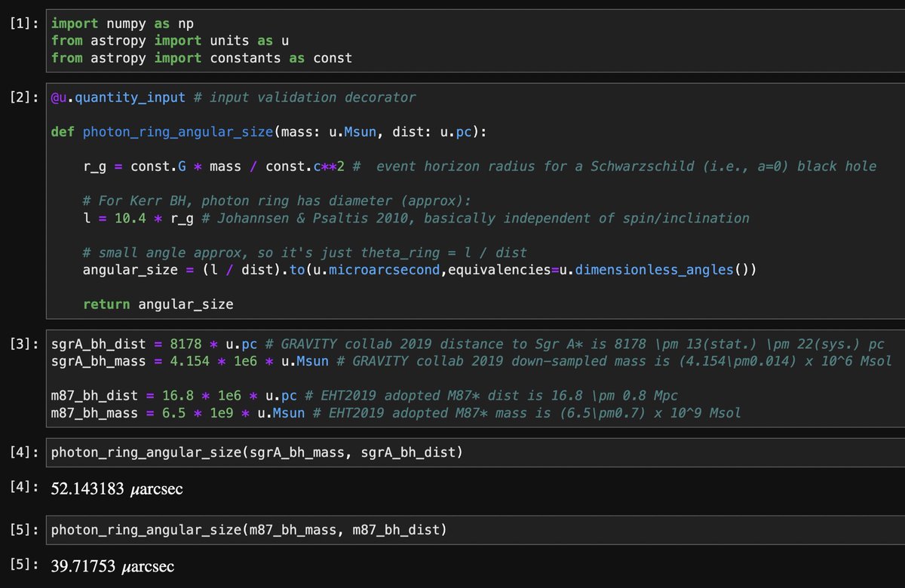Click the 'return angular_size' line
905x588 pixels.
point(158,305)
